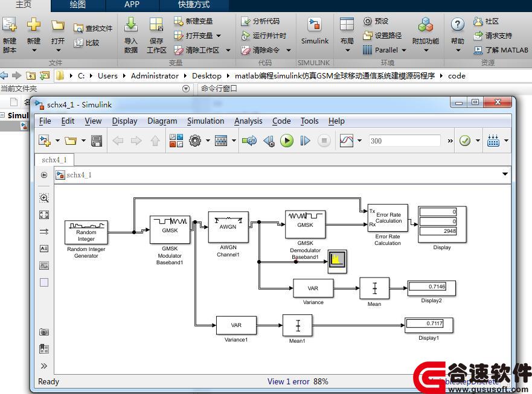Viewport: 532px width, 394px height.
Task: Expand the Parallel dropdown menu
Action: click(x=404, y=50)
